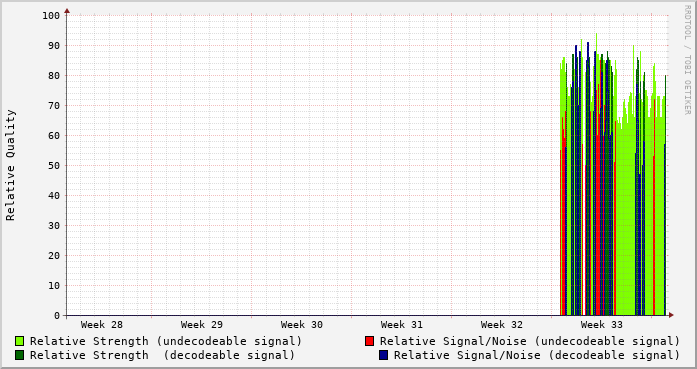
Task: Click the 50 value on the y-axis
Action: point(54,165)
